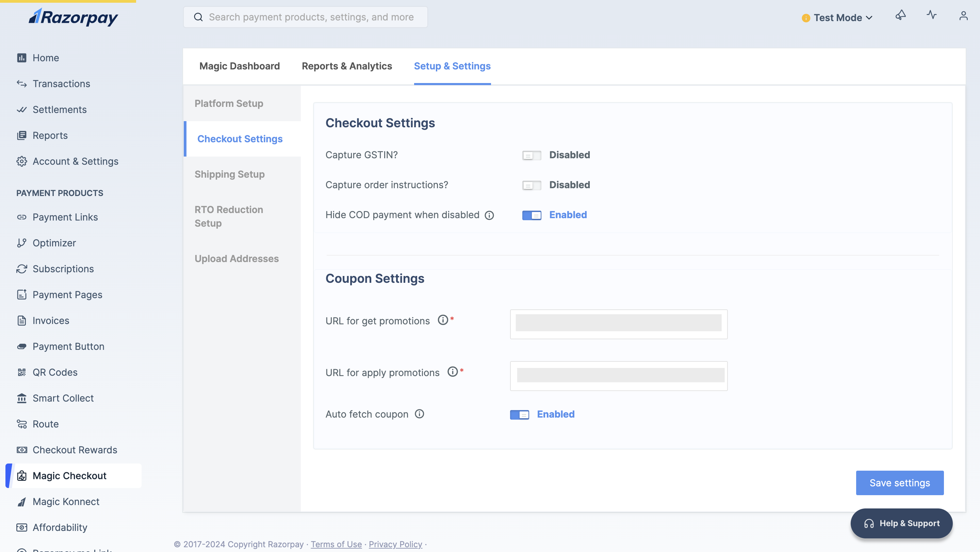
Task: Open Checkout Rewards in the sidebar
Action: (74, 450)
